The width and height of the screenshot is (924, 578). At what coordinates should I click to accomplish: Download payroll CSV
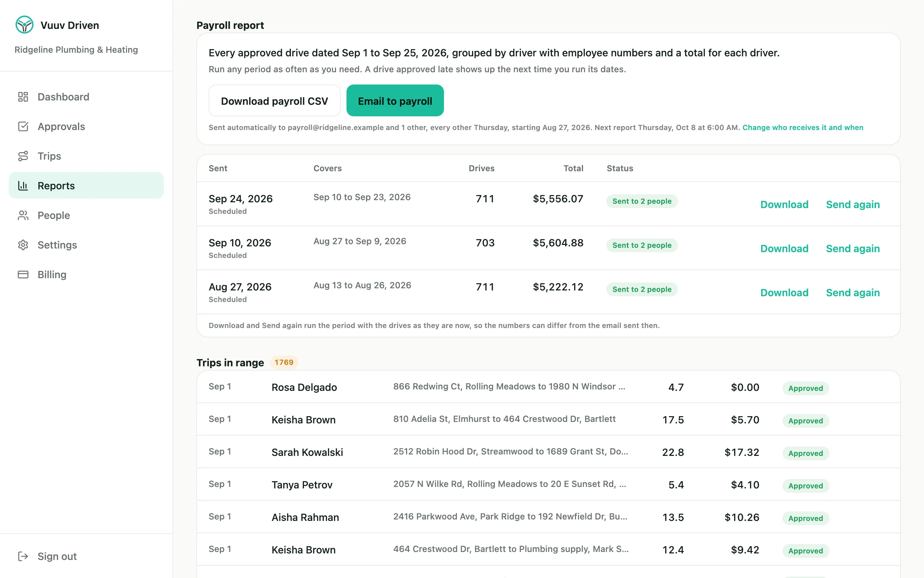coord(275,101)
